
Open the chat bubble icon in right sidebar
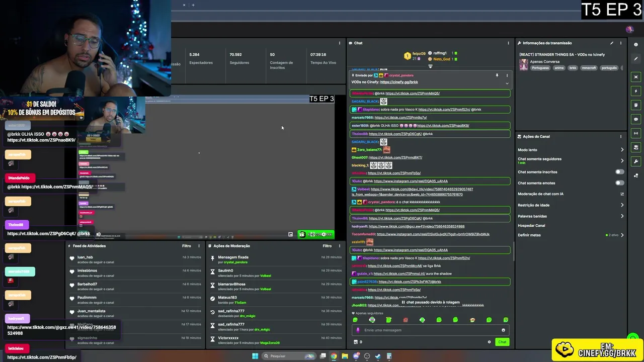pyautogui.click(x=636, y=119)
